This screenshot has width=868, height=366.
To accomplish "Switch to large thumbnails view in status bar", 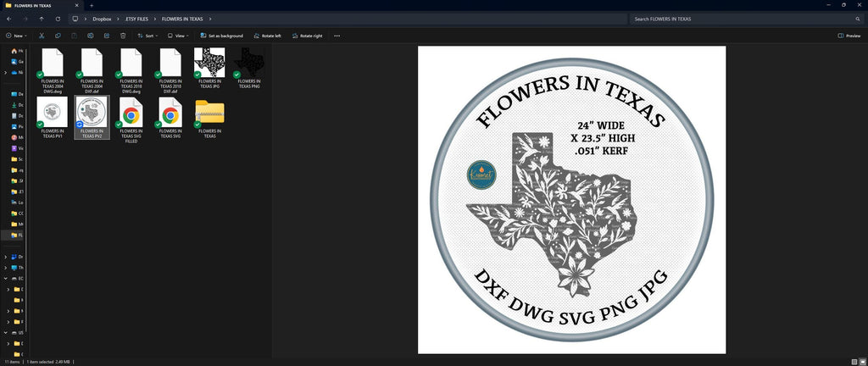I will tap(862, 362).
